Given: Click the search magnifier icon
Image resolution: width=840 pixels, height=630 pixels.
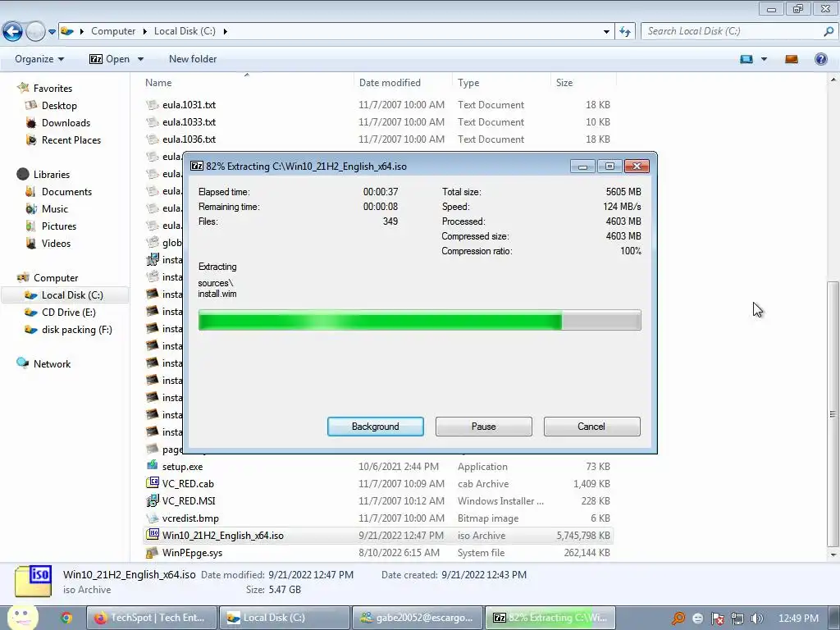Looking at the screenshot, I should [x=829, y=31].
